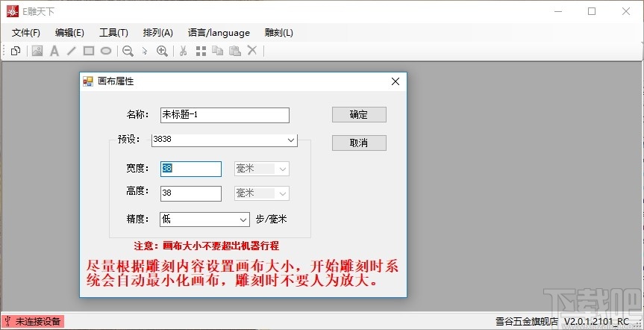Image resolution: width=644 pixels, height=330 pixels.
Task: Click the 高度 input field
Action: [191, 193]
